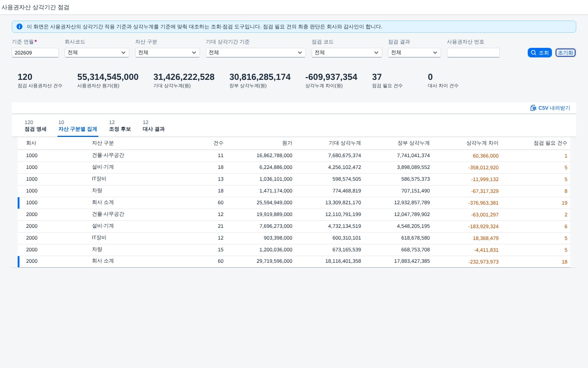Screen dimensions: 588x368
Task: Focus the 기준 연월 input field
Action: coord(35,53)
